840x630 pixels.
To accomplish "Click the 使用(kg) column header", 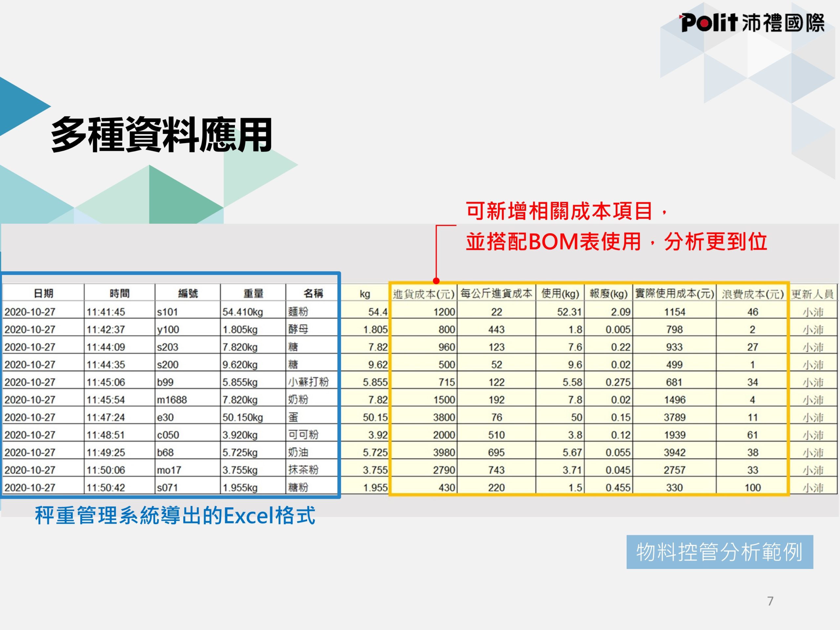I will [x=560, y=294].
